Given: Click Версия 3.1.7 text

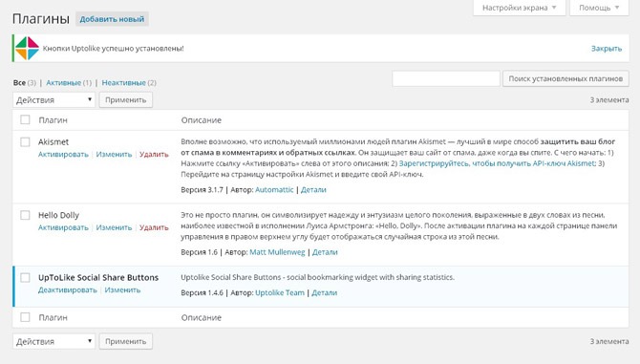Looking at the screenshot, I should pos(203,190).
